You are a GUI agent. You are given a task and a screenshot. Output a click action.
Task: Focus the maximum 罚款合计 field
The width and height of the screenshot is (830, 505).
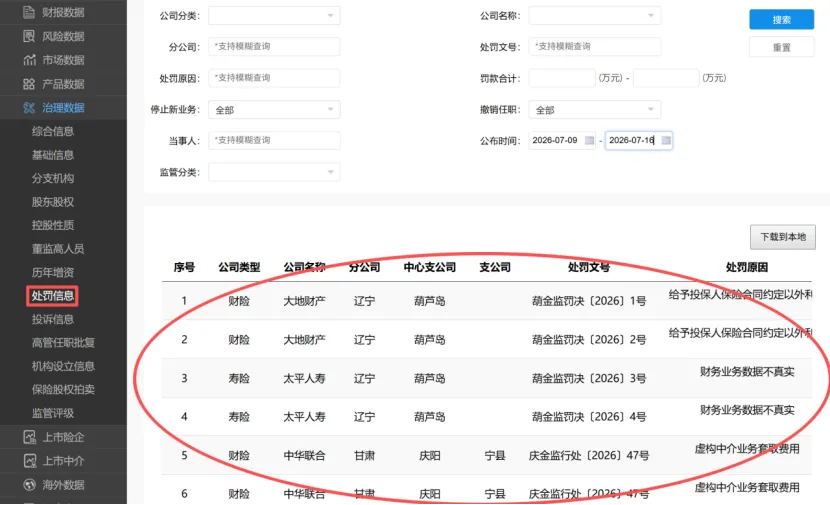[x=666, y=78]
